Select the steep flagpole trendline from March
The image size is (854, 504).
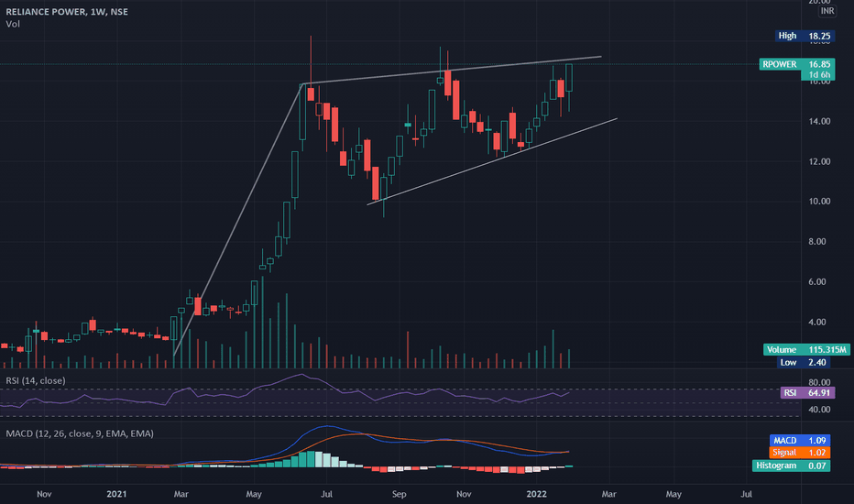(x=238, y=220)
